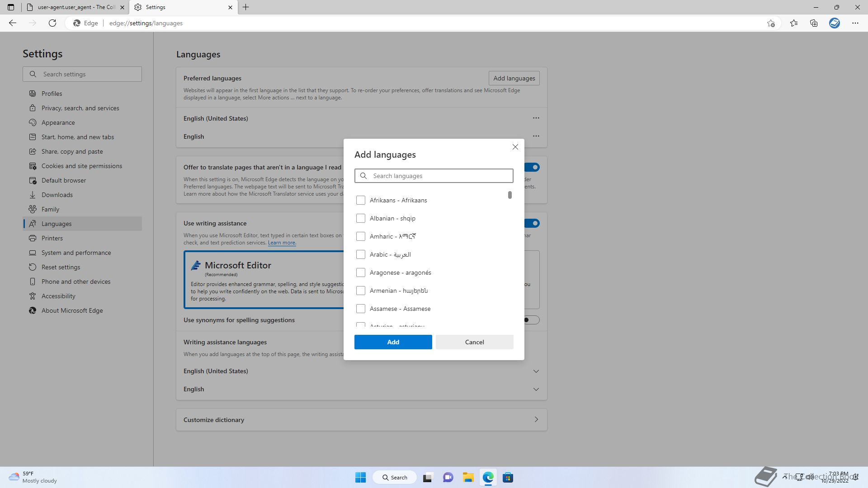Open Windows Start menu
This screenshot has height=488, width=868.
pyautogui.click(x=360, y=477)
